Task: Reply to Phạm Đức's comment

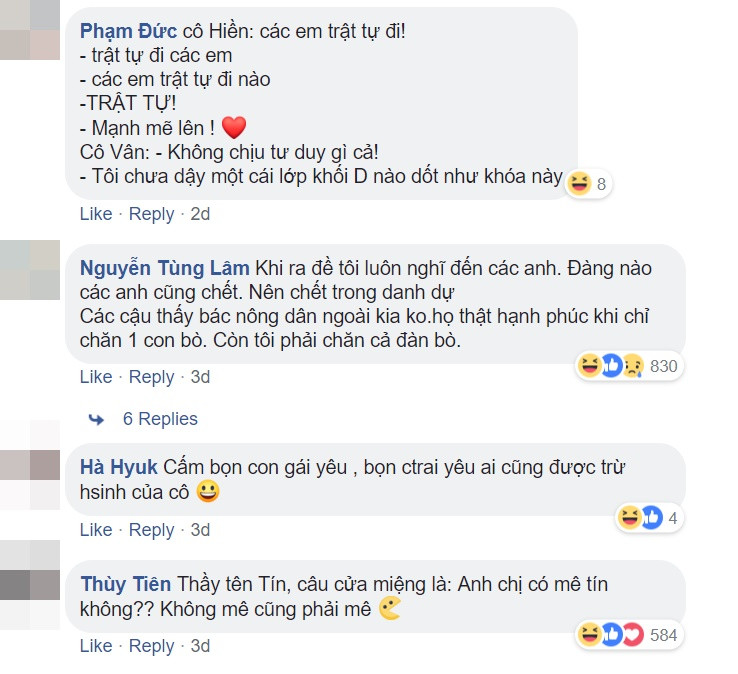Action: [x=151, y=214]
